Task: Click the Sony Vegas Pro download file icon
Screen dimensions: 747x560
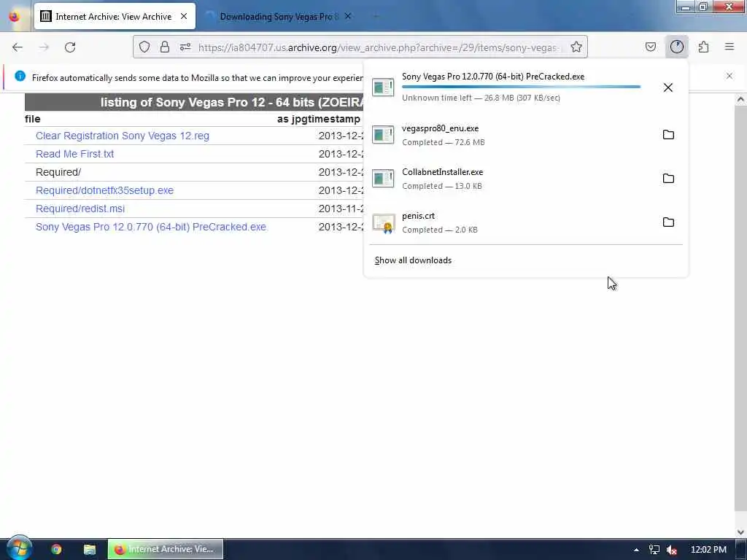Action: click(383, 87)
